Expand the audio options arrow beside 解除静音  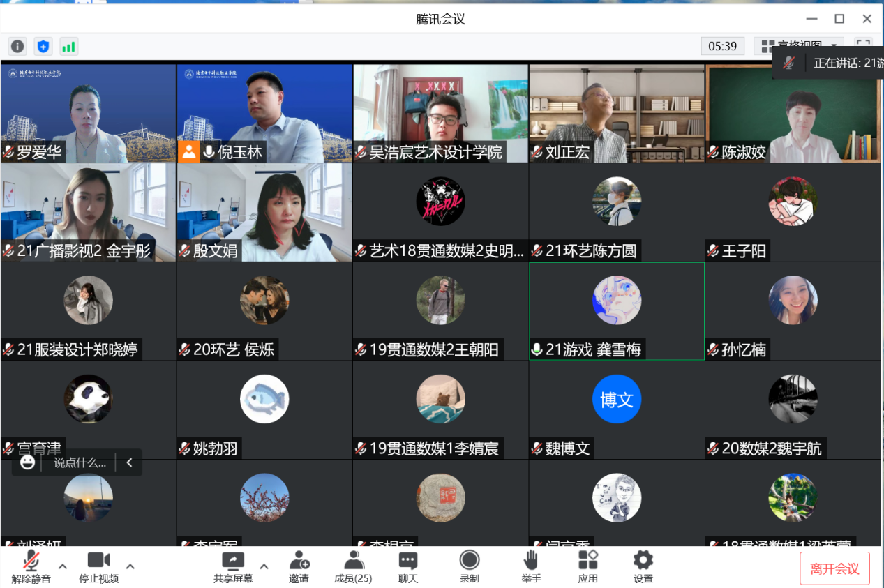[x=63, y=566]
